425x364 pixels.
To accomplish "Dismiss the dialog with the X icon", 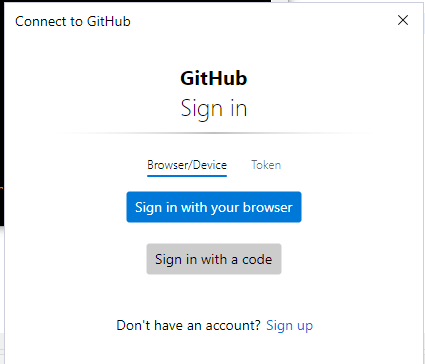I will pos(403,20).
